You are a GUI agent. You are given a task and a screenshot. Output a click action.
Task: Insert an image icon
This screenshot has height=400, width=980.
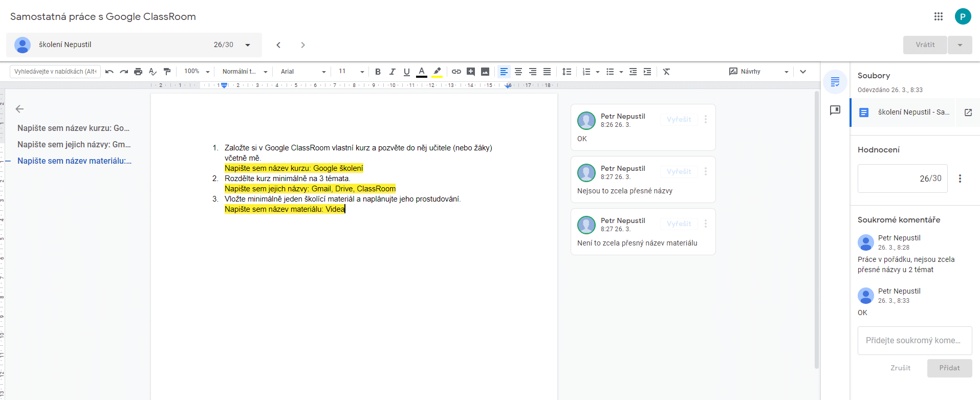point(485,72)
